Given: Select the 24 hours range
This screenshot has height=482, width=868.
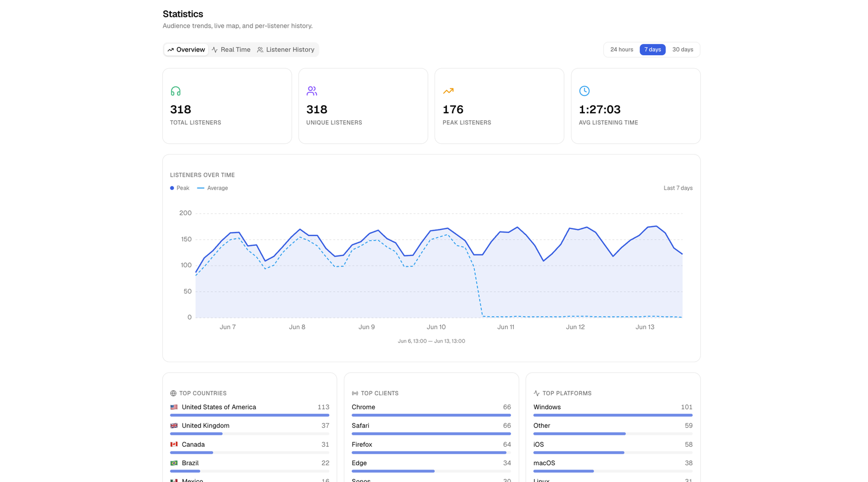Looking at the screenshot, I should pyautogui.click(x=622, y=50).
